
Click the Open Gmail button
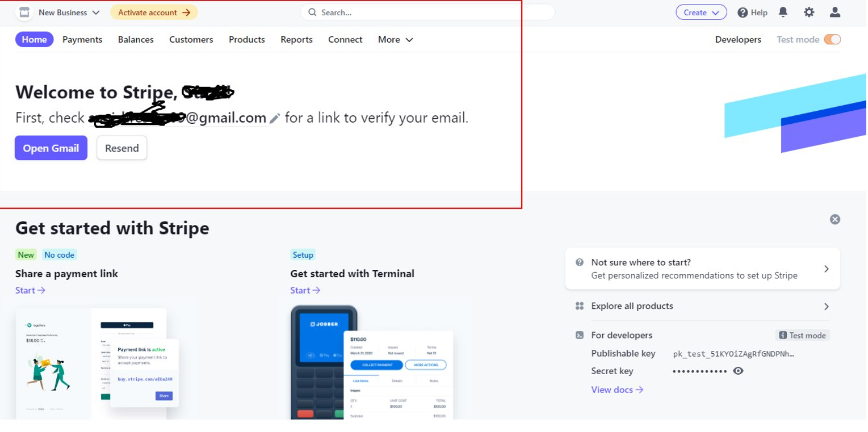51,148
